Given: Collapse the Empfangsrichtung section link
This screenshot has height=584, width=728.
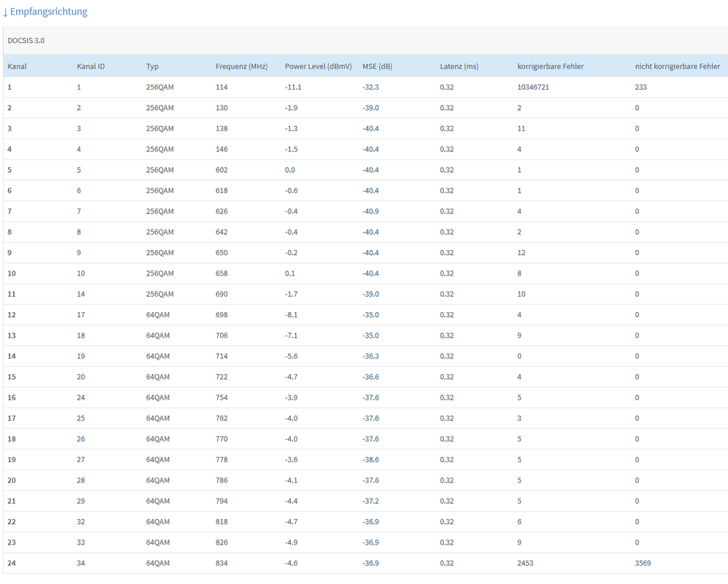Looking at the screenshot, I should 45,12.
